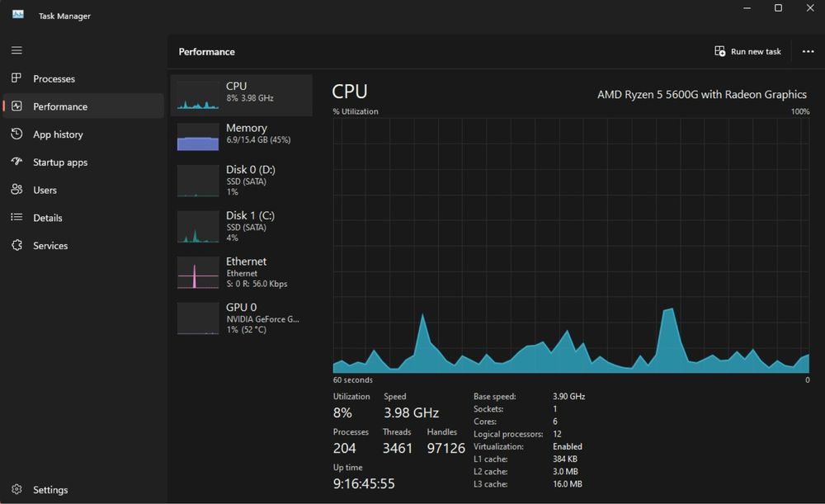This screenshot has width=825, height=504.
Task: Click the Virtualization Enabled value
Action: tap(568, 446)
